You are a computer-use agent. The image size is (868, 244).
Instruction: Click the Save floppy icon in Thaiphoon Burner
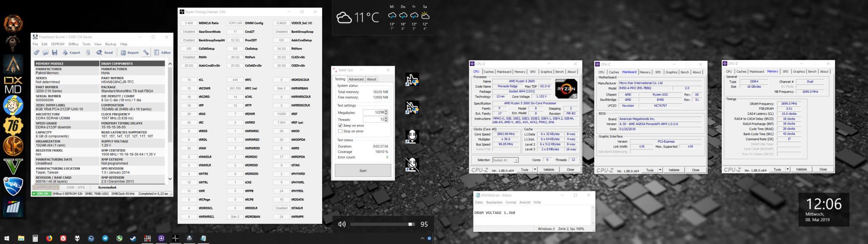pyautogui.click(x=54, y=53)
